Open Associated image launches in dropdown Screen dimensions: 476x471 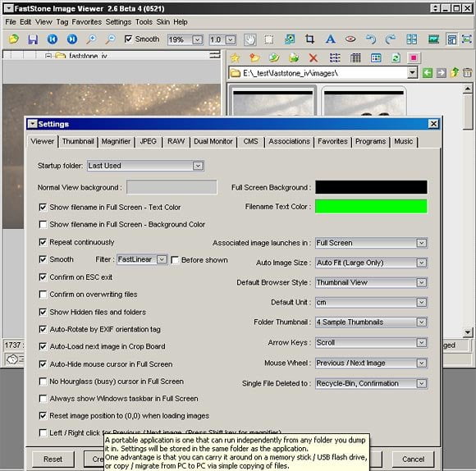(x=371, y=243)
